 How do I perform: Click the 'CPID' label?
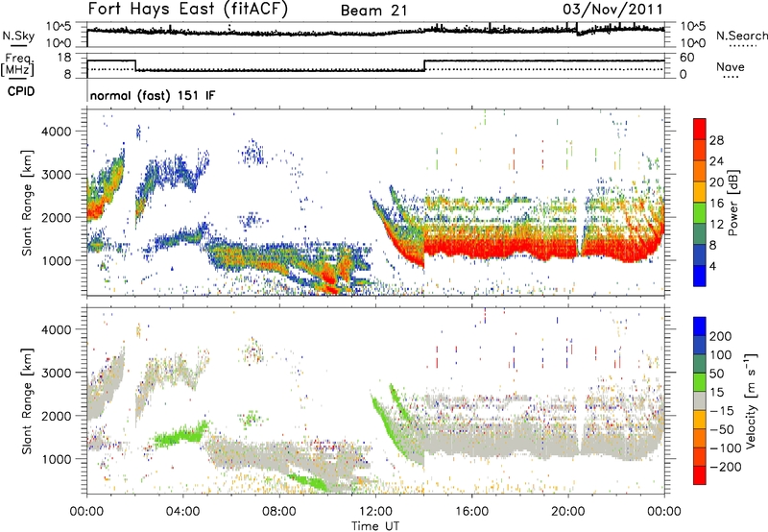21,91
